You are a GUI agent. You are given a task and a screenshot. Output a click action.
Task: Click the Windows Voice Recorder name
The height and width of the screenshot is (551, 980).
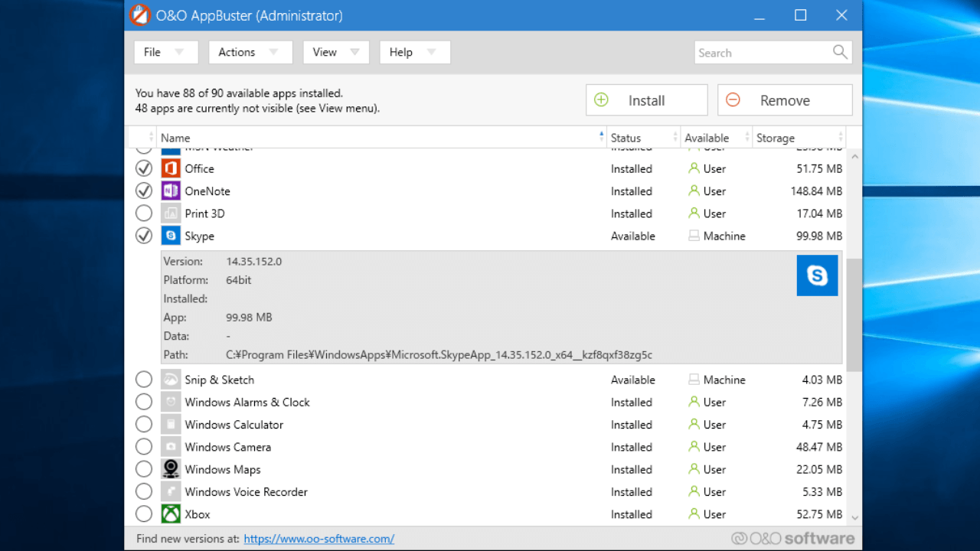246,492
